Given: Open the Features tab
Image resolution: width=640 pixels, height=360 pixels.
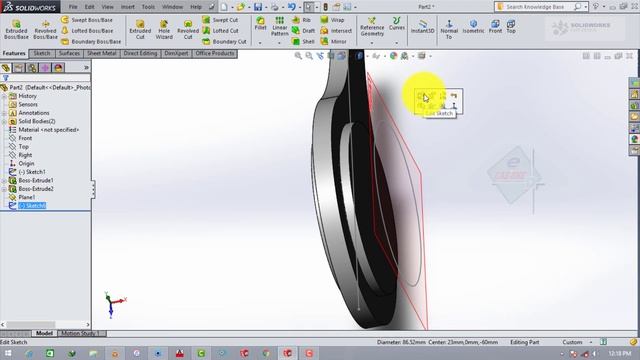Looking at the screenshot, I should pyautogui.click(x=14, y=53).
